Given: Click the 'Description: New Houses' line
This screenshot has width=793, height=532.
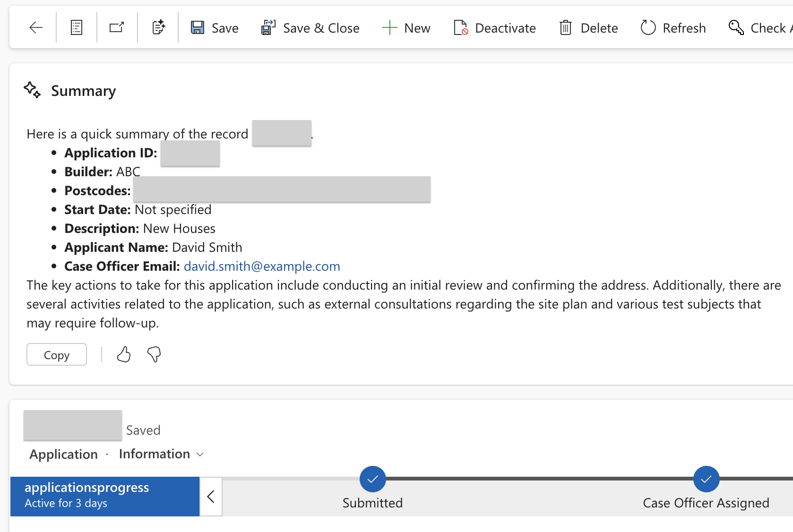Looking at the screenshot, I should 140,229.
